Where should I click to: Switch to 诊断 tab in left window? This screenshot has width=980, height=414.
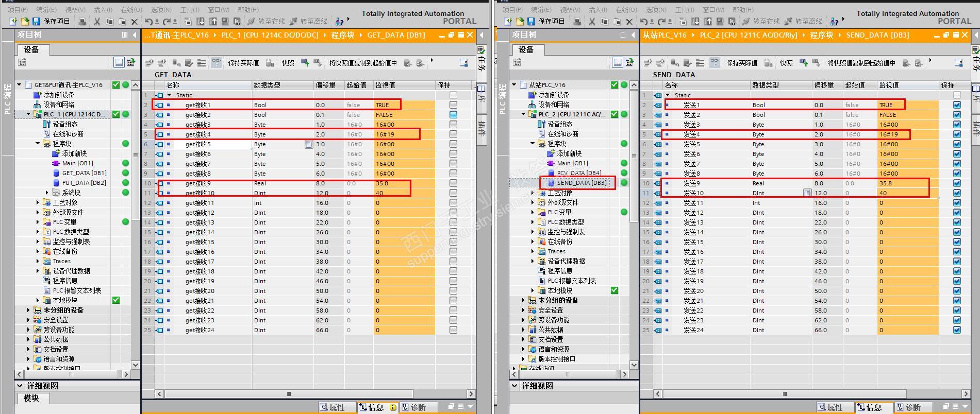[420, 407]
